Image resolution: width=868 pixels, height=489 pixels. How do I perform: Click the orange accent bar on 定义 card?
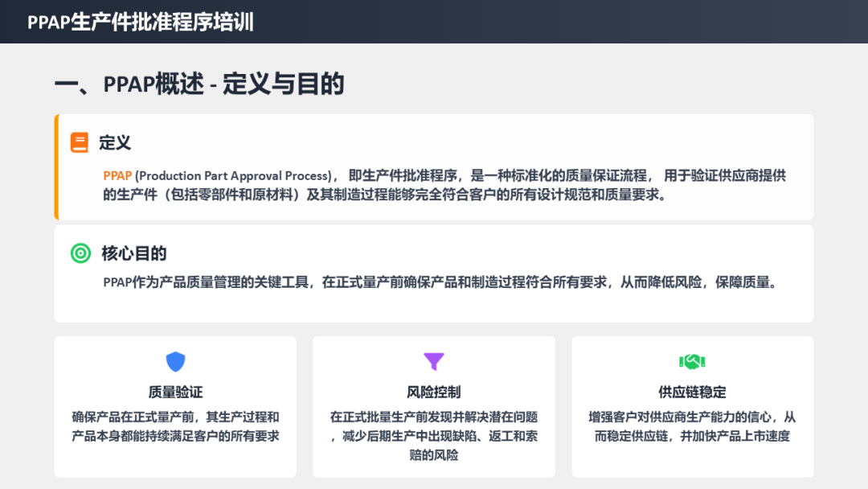56,166
